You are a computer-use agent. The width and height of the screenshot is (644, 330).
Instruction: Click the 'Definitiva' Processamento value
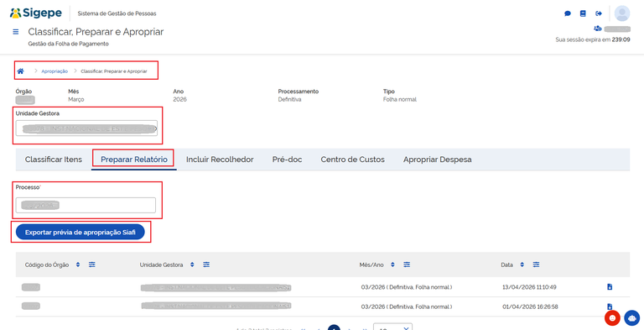pos(289,99)
